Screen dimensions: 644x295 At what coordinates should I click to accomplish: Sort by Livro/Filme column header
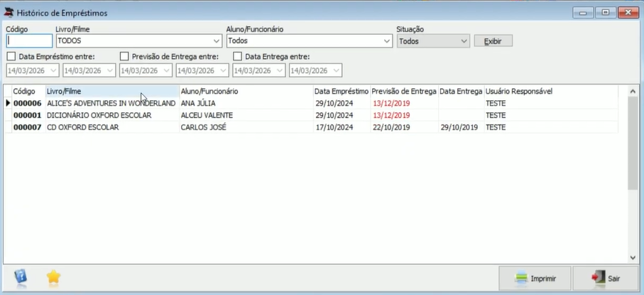click(112, 91)
